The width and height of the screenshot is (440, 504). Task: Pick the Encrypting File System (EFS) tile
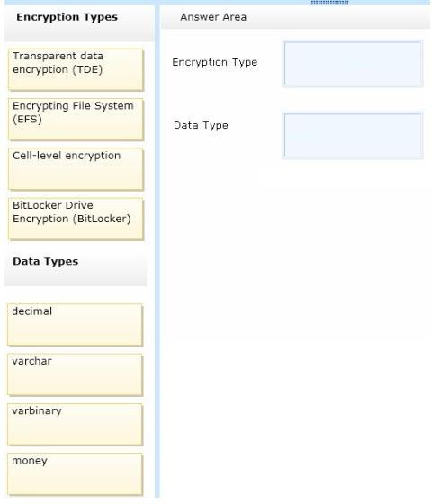click(x=76, y=120)
